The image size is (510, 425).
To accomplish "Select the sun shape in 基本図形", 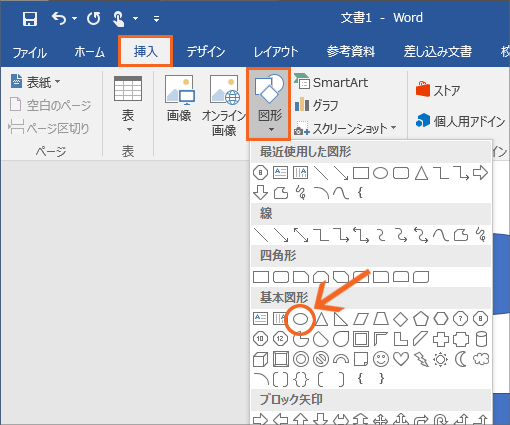I will [441, 359].
